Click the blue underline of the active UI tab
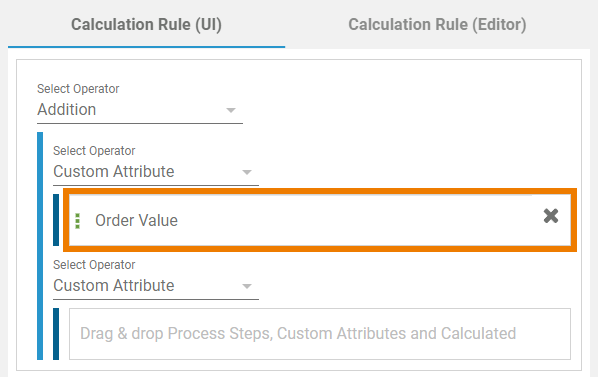Screen dimensions: 598x377 [x=146, y=47]
